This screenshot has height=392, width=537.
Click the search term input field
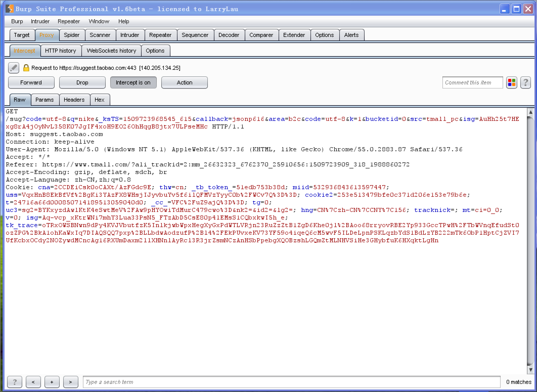pos(292,382)
